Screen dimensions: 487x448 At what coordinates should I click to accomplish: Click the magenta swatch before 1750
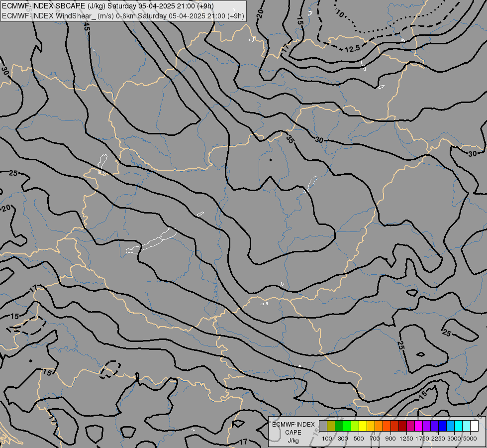pyautogui.click(x=418, y=426)
